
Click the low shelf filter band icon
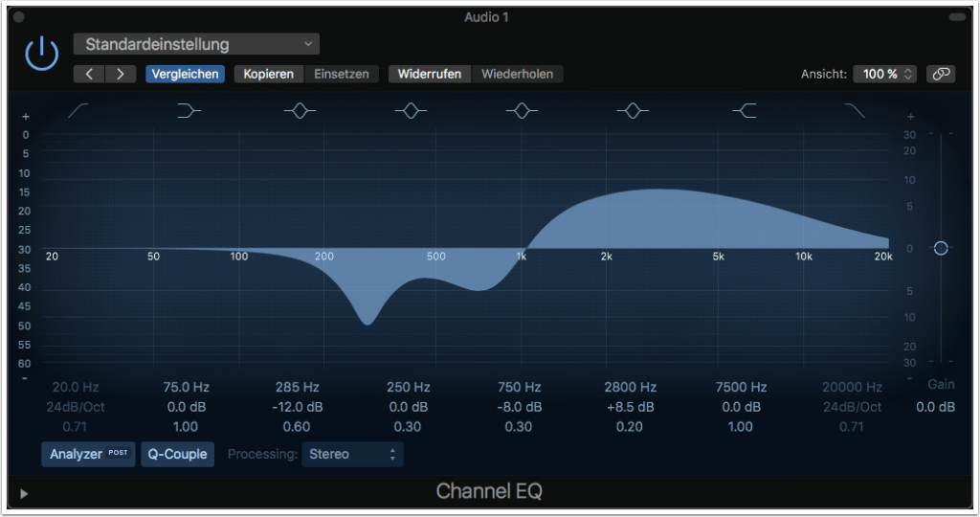(189, 112)
